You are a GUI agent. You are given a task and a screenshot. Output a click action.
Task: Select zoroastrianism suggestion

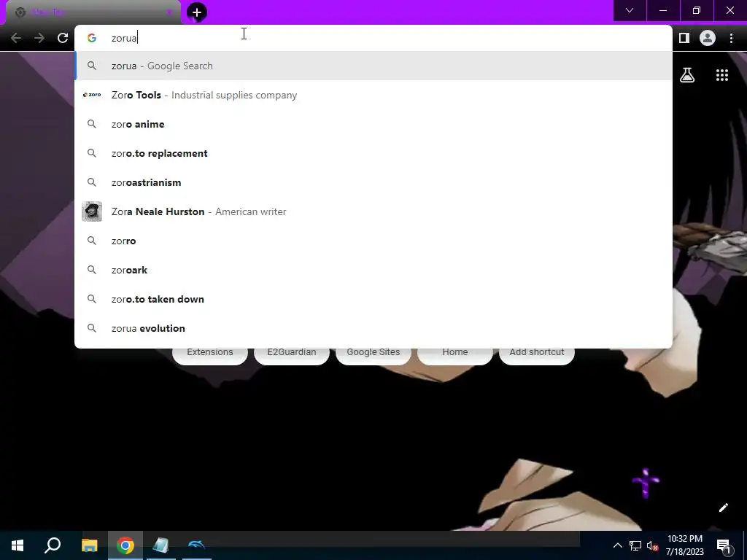pos(373,182)
